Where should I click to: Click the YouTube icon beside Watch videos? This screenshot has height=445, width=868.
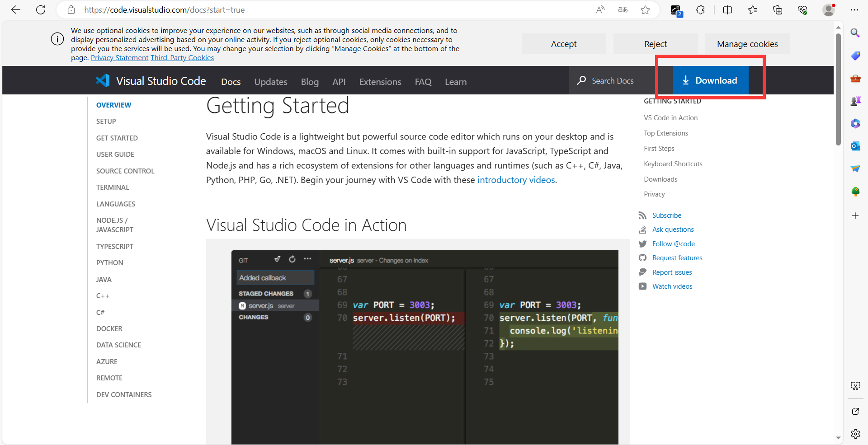click(642, 286)
